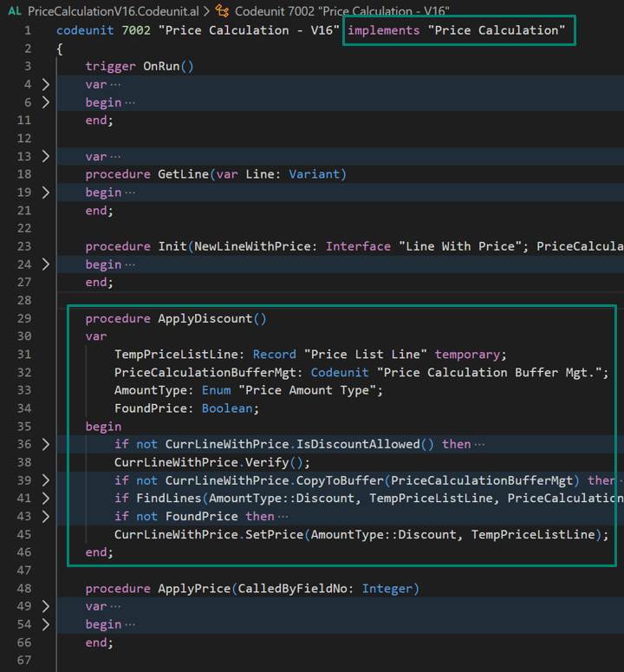Click 'PriceCalculationBufferMgt' declaration on line 32
Screen dimensions: 624x672
(205, 373)
